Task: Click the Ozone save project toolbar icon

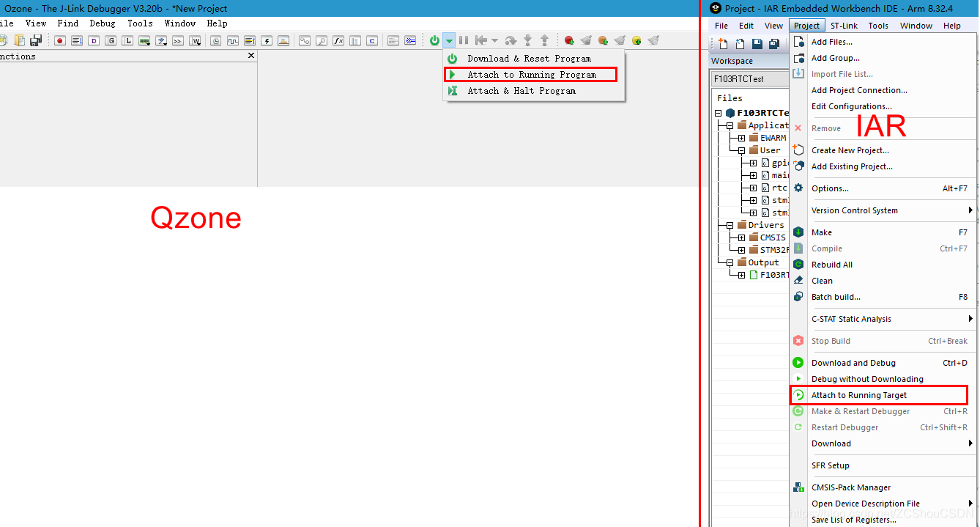Action: (x=35, y=40)
